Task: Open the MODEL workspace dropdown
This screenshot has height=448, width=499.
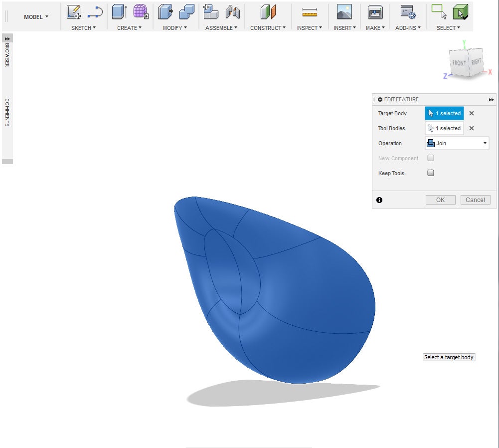Action: click(x=36, y=17)
